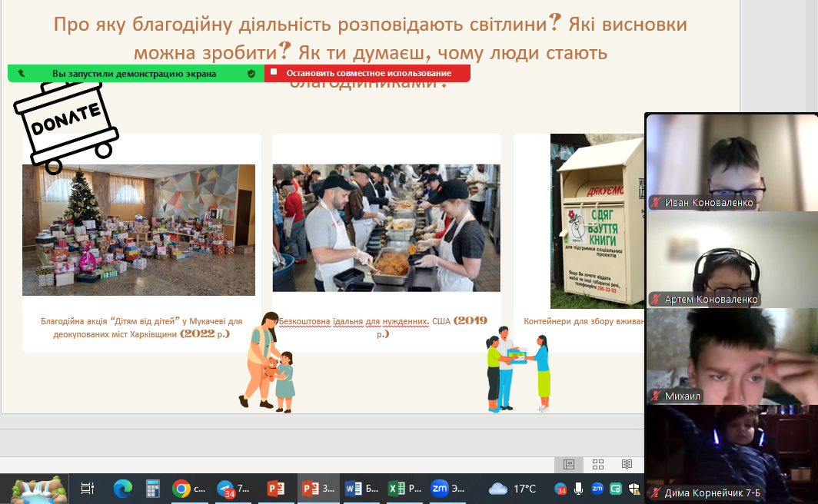Screen dimensions: 818x504
Task: Open Telegram with the 34 badge on the taskbar
Action: click(x=233, y=489)
